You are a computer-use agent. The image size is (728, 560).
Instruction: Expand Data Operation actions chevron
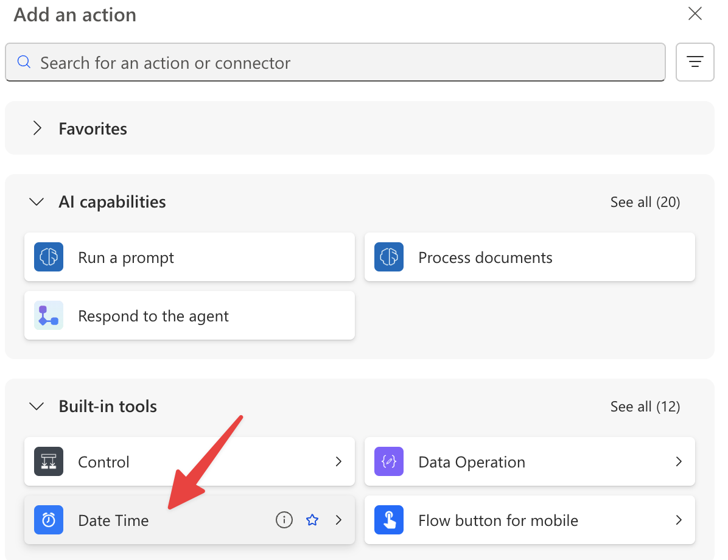679,461
